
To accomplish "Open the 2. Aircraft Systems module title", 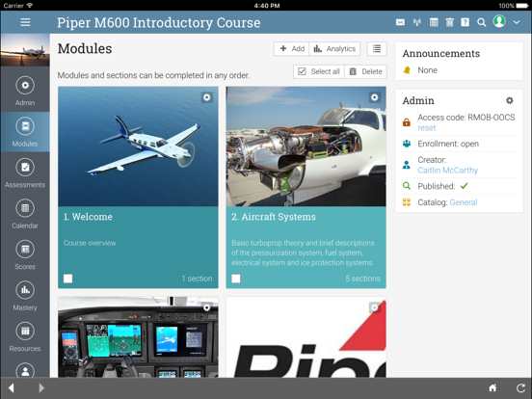I will (x=274, y=217).
